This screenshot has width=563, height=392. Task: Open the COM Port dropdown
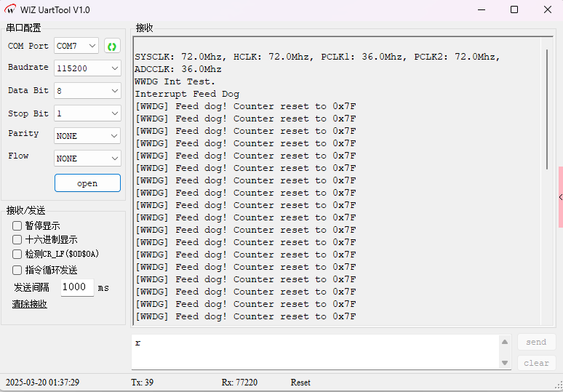tap(76, 46)
